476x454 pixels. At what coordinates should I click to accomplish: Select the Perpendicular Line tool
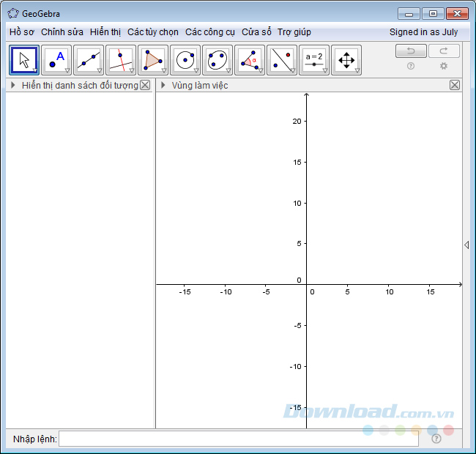point(121,60)
